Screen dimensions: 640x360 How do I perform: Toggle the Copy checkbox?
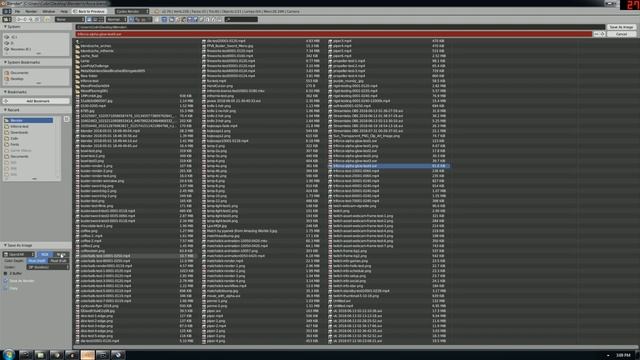coord(5,288)
